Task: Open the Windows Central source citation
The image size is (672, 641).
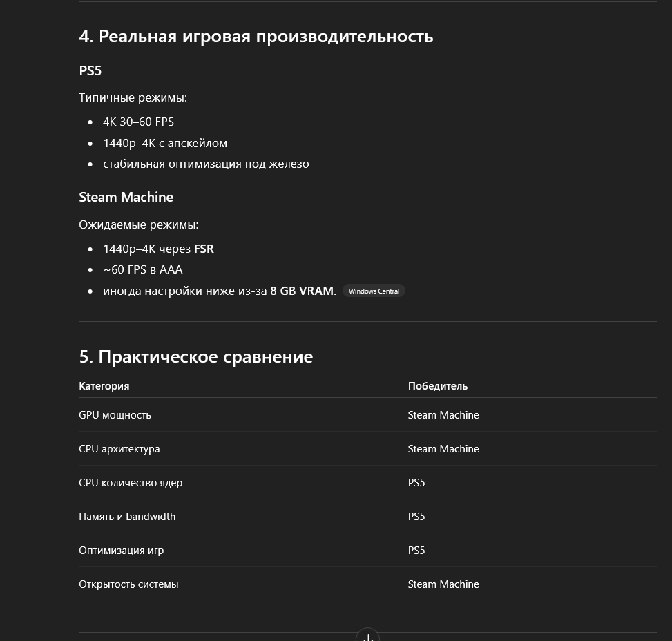Action: point(374,291)
